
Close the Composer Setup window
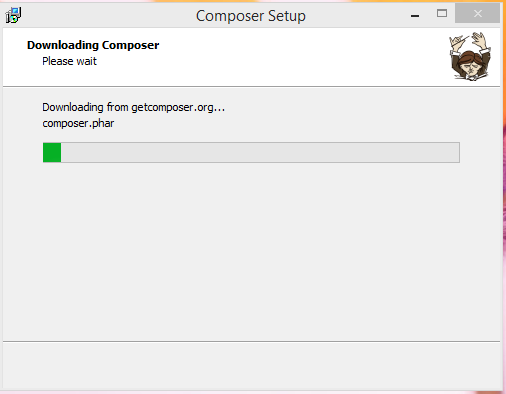477,13
